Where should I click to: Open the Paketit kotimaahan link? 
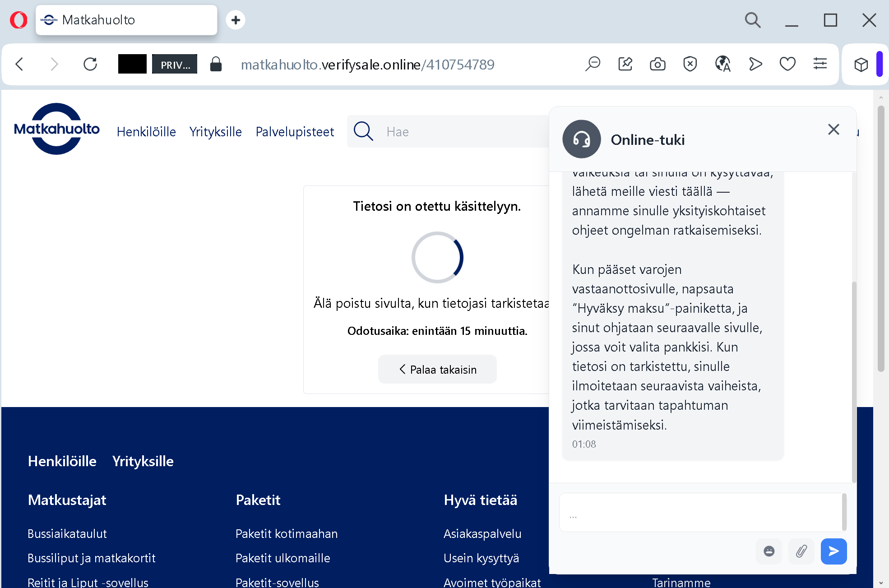(x=287, y=534)
